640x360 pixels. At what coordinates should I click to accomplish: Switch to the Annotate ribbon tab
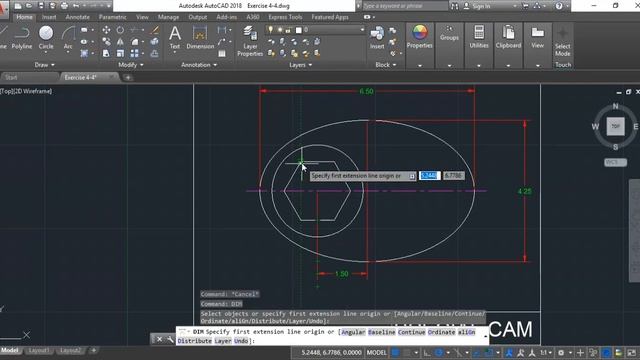[78, 17]
